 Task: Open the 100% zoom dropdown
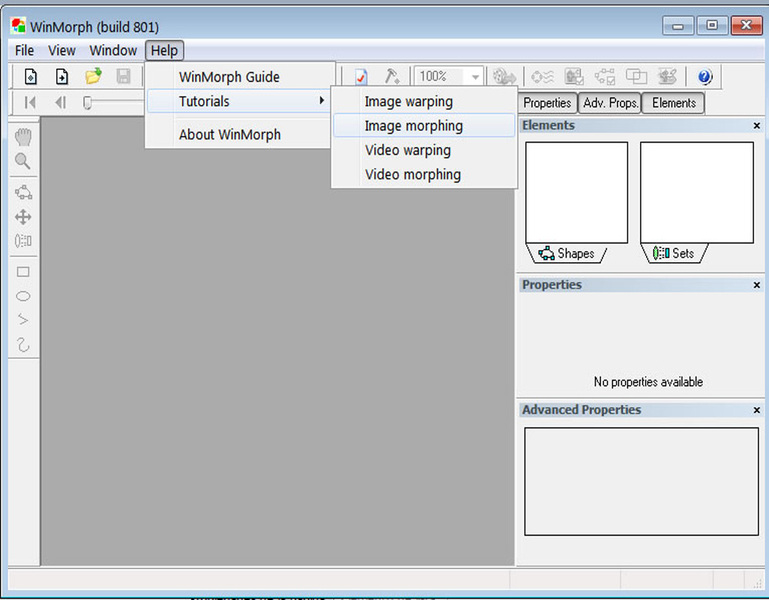475,77
